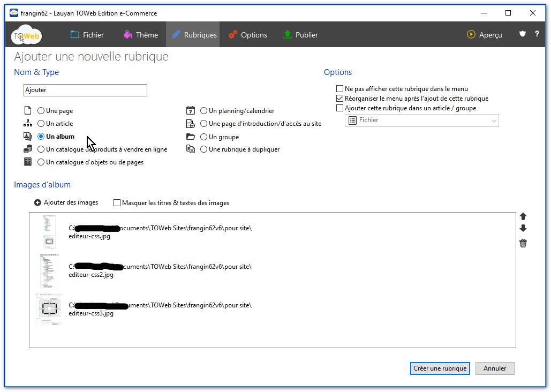The image size is (551, 392).
Task: Uncheck Réorganiser le menu après l'ajout
Action: [x=339, y=99]
